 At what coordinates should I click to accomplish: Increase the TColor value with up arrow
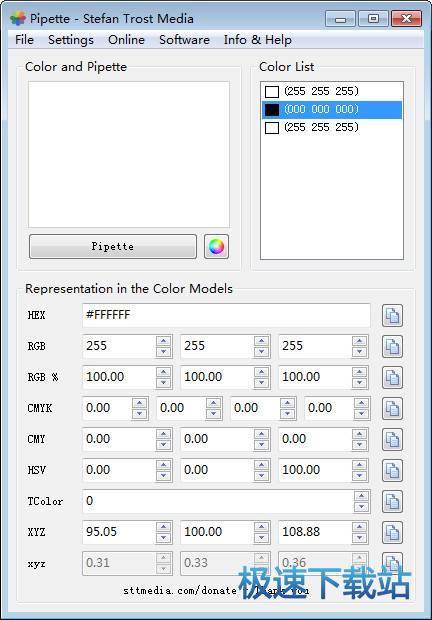click(x=361, y=496)
